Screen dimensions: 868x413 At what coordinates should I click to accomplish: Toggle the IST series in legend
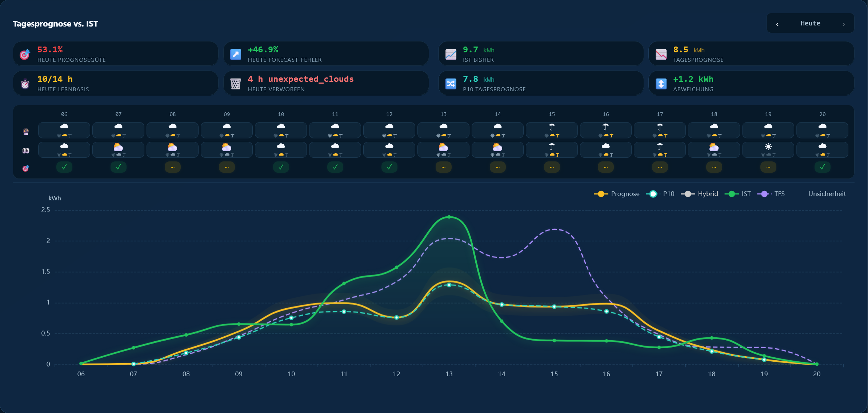pos(737,194)
